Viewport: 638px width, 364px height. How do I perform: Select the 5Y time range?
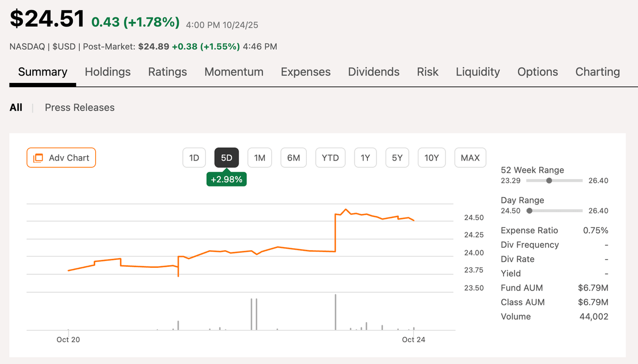(x=397, y=158)
